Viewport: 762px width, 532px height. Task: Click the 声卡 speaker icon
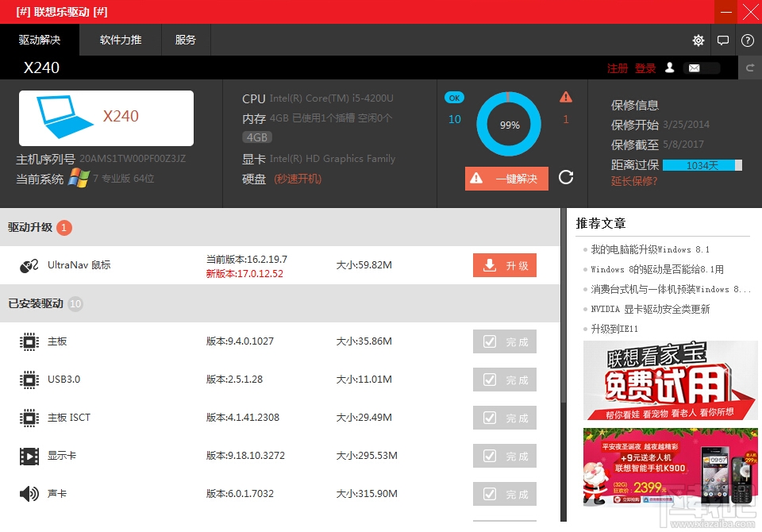pyautogui.click(x=29, y=494)
